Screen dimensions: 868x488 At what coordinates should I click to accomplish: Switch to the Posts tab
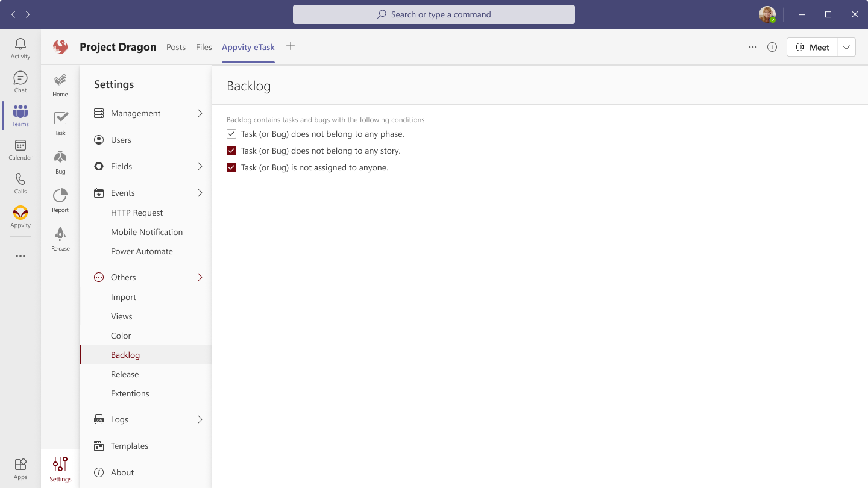[x=176, y=47]
